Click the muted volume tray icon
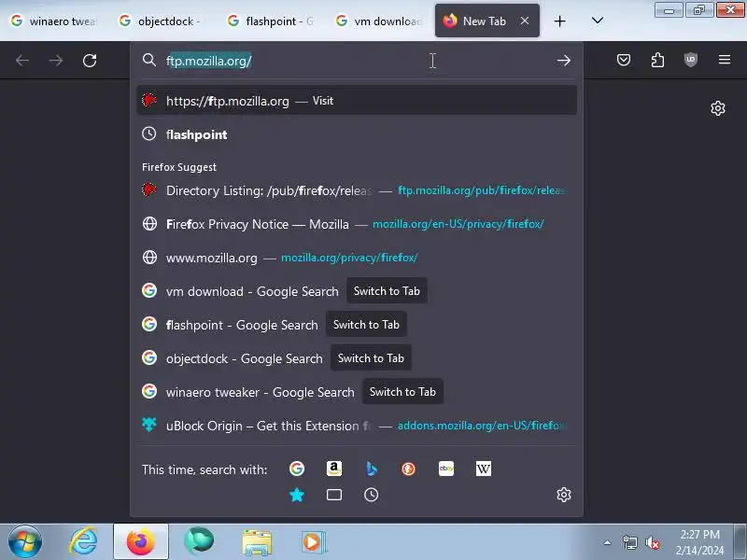 tap(652, 542)
